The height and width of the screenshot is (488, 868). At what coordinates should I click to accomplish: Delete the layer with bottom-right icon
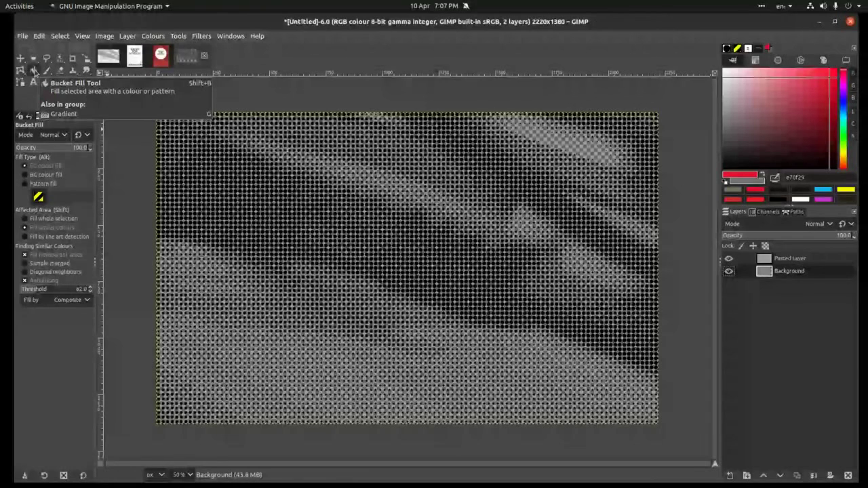click(848, 476)
